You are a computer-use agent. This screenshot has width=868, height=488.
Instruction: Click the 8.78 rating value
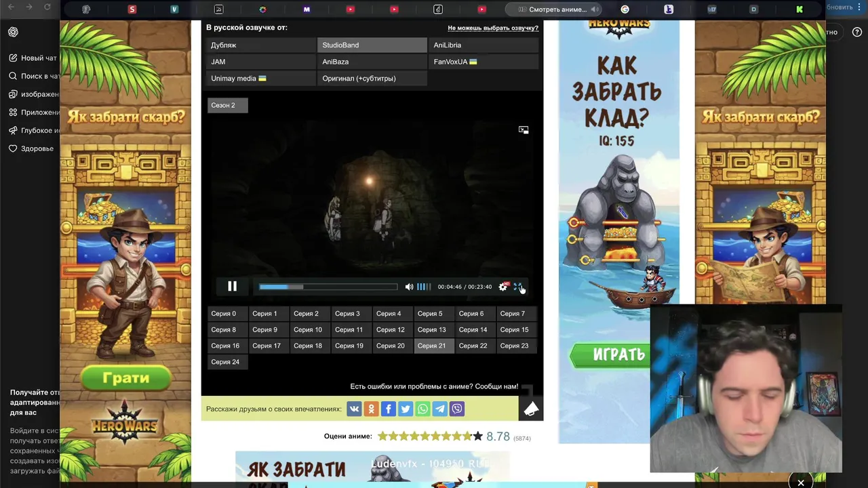point(498,437)
